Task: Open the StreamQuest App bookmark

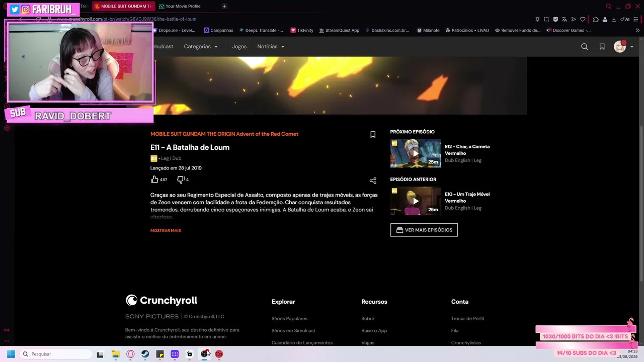Action: [339, 31]
